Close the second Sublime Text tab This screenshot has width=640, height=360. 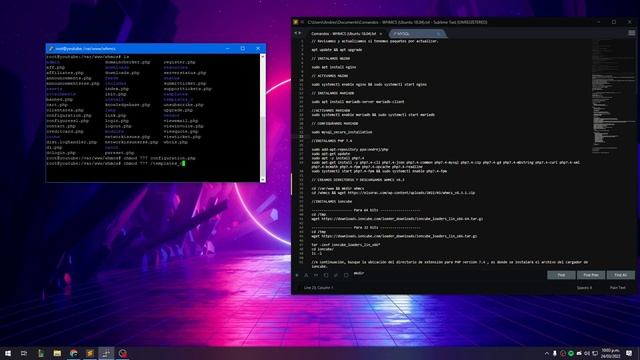438,34
